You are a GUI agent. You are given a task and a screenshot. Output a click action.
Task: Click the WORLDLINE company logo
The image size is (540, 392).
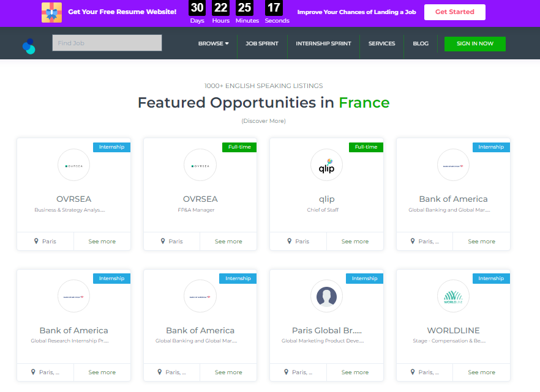point(453,297)
